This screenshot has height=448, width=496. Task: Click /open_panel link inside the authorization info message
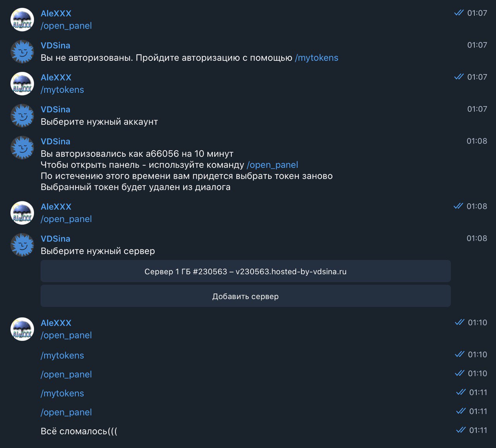point(272,165)
